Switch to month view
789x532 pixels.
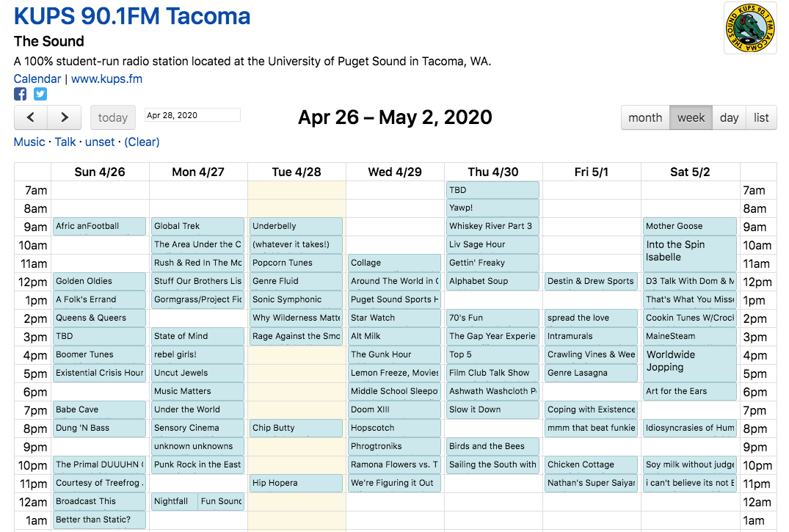pos(645,117)
